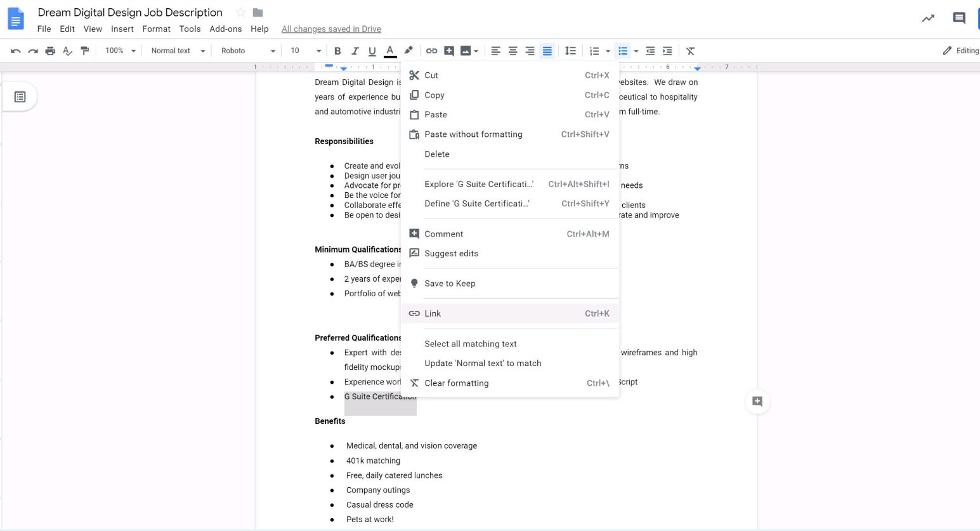Select Suggest edits in context menu
The height and width of the screenshot is (531, 980).
510,253
